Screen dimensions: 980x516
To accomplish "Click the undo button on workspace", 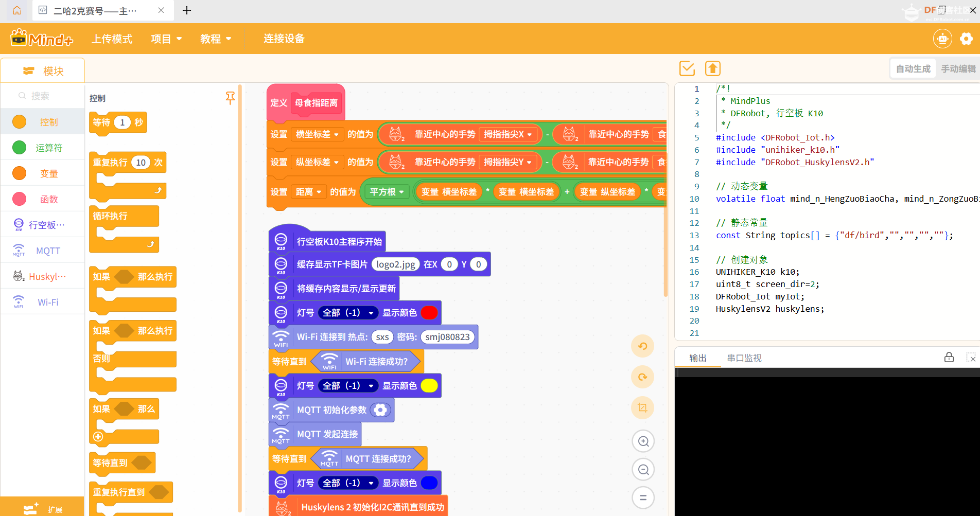I will 643,346.
